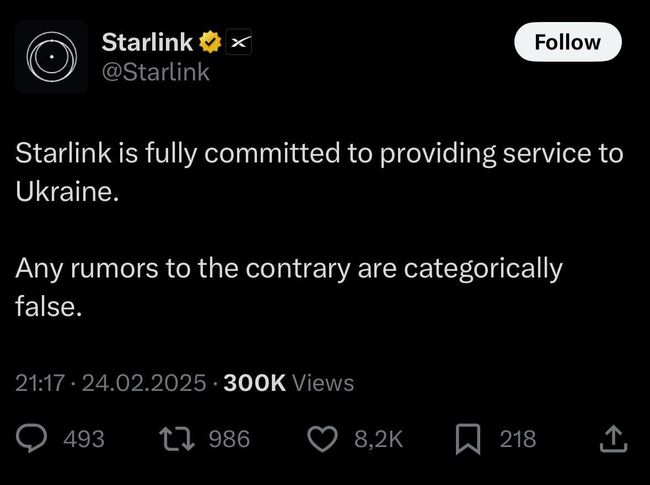Click the gold verified checkmark badge
650x485 pixels.
pos(210,43)
